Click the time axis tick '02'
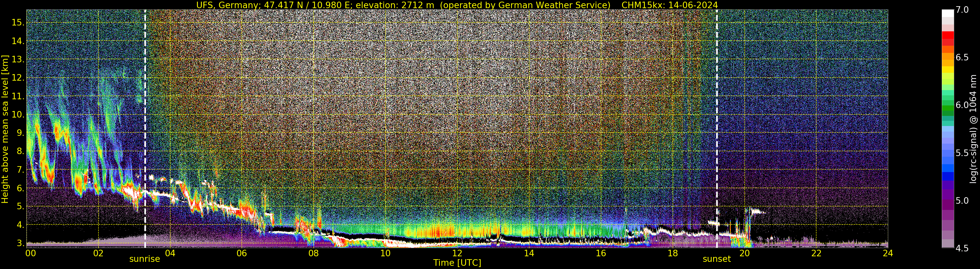 (x=98, y=253)
